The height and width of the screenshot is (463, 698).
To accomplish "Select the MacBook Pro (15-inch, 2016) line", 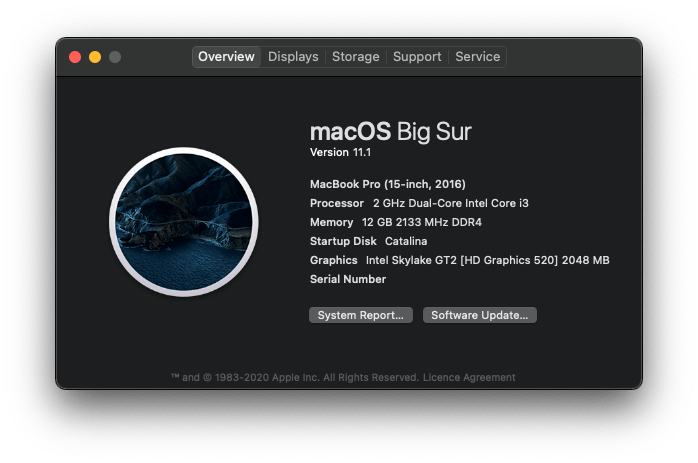I will (388, 184).
